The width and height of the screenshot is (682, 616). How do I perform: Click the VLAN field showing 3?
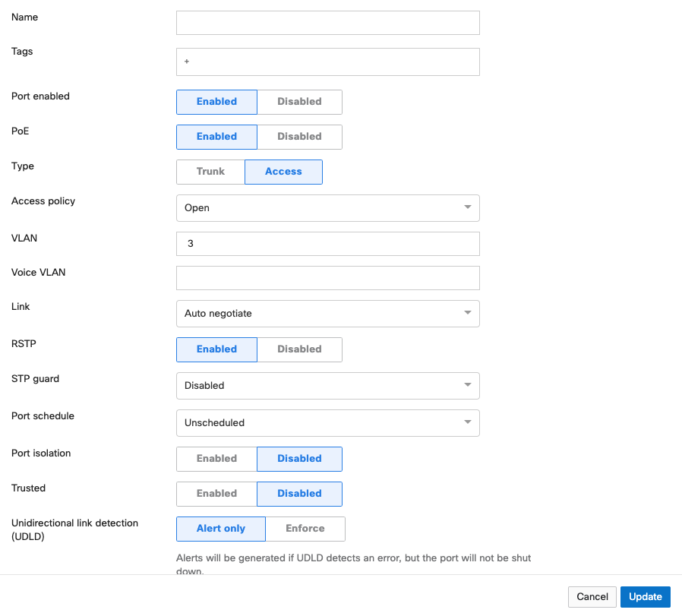point(327,244)
